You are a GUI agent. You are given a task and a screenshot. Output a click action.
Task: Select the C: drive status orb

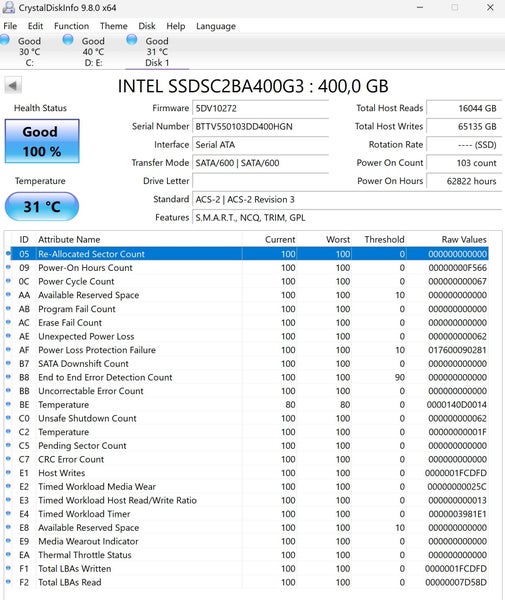click(x=5, y=40)
